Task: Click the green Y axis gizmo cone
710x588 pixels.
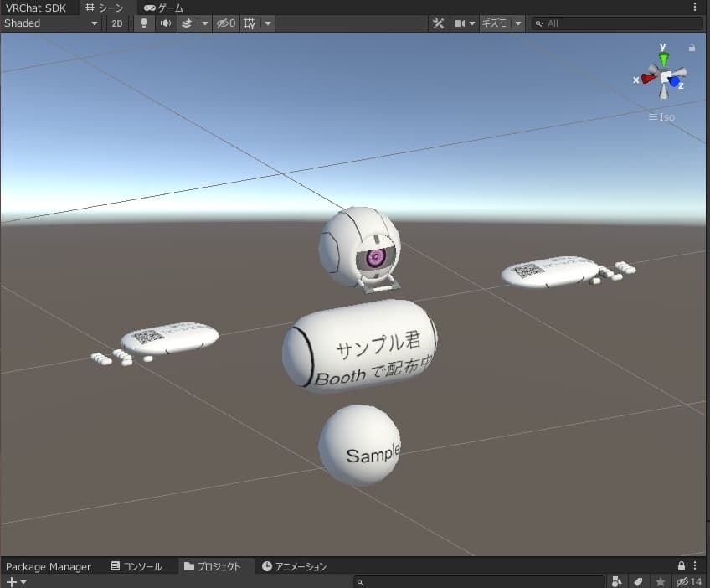Action: [663, 59]
